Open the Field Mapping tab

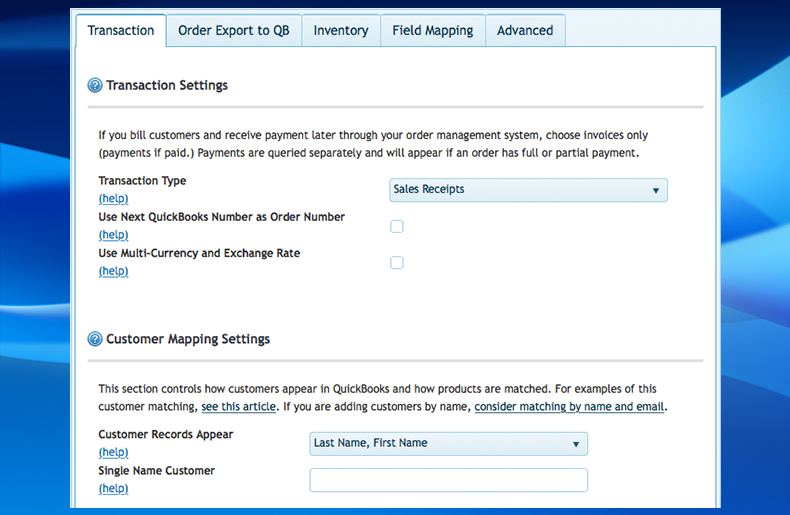tap(433, 31)
